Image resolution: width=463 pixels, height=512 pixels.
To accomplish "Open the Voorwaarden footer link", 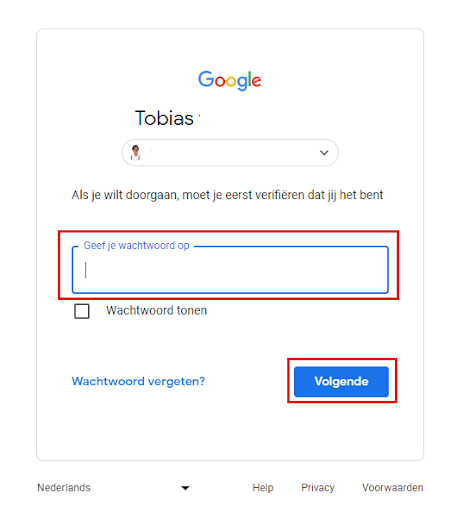I will (x=393, y=488).
